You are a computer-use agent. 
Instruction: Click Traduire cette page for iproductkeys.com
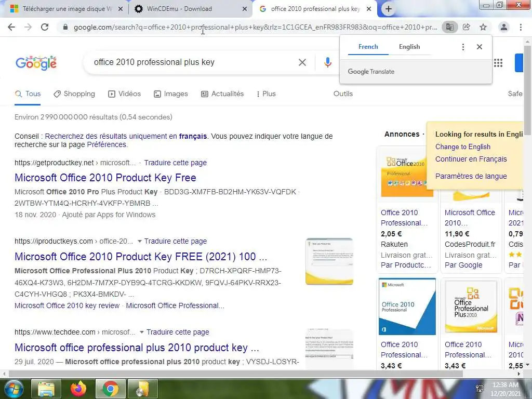176,241
